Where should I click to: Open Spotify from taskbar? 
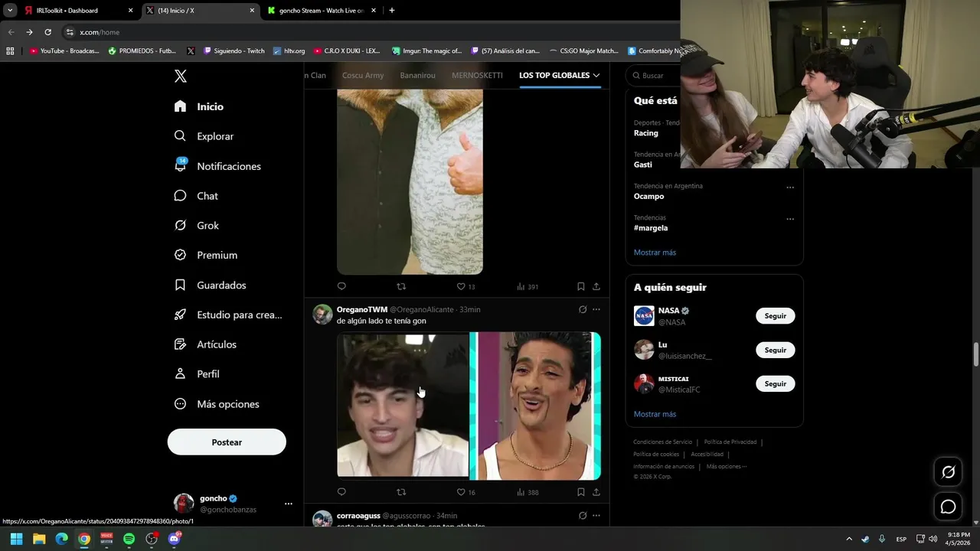(x=129, y=539)
